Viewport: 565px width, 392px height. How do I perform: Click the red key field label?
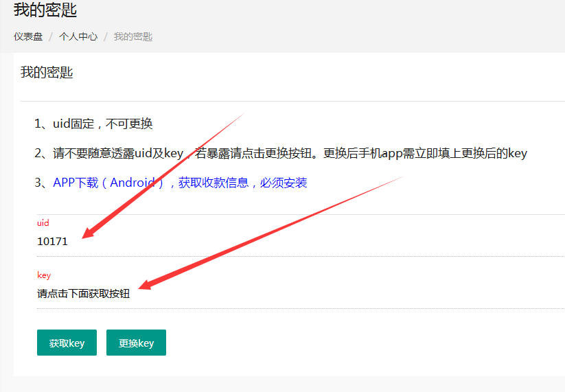(44, 275)
